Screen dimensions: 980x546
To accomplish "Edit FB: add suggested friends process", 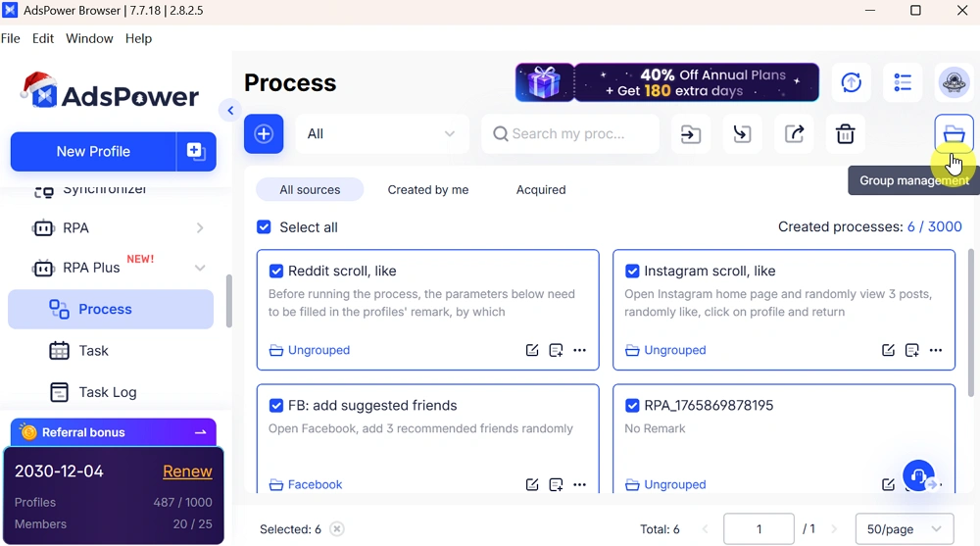I will tap(532, 484).
